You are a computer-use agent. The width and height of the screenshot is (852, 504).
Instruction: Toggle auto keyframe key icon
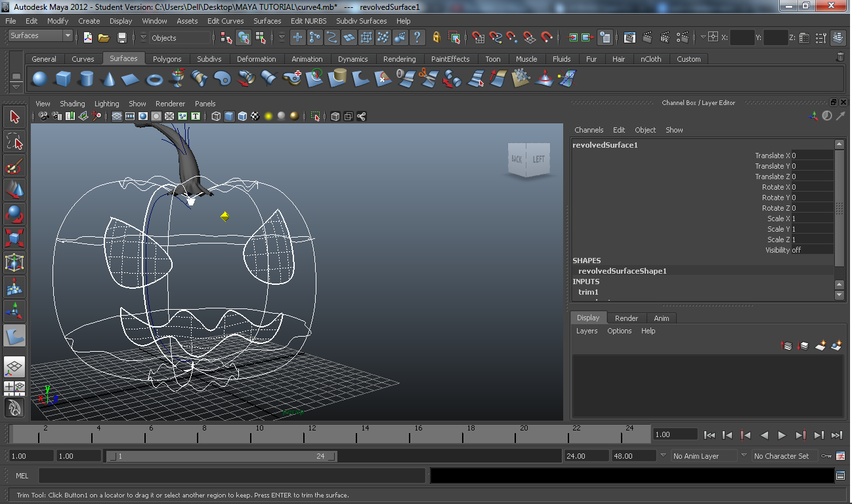coord(826,455)
